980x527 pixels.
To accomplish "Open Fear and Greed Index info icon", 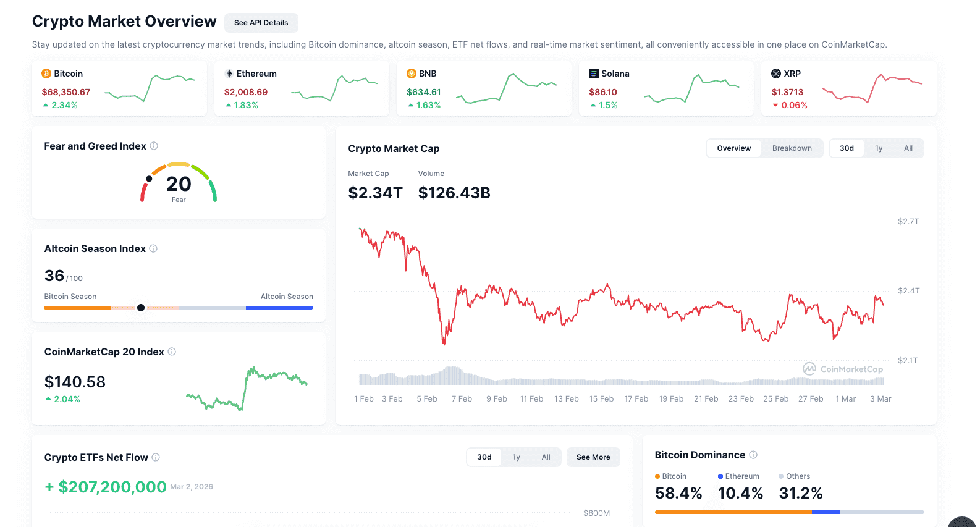I will (x=154, y=146).
